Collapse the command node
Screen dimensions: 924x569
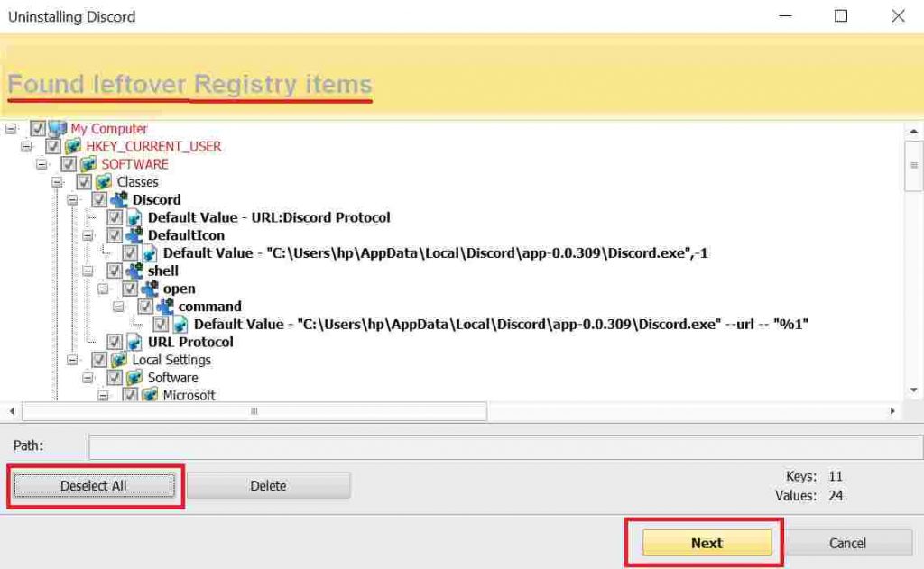[118, 307]
